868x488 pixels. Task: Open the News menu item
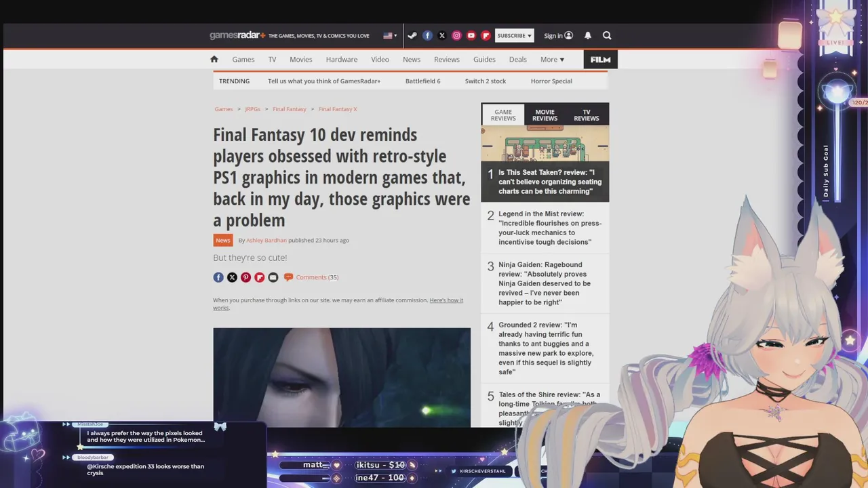pos(412,59)
